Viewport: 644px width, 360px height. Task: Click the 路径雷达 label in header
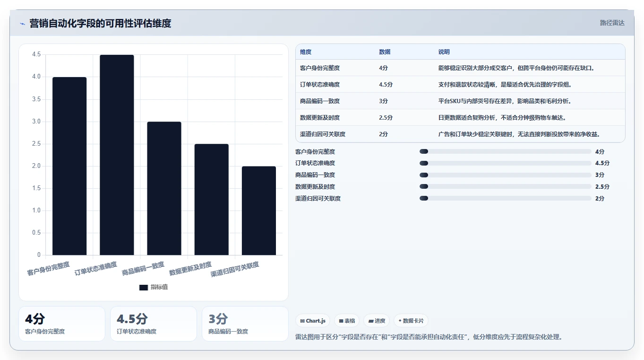click(612, 23)
